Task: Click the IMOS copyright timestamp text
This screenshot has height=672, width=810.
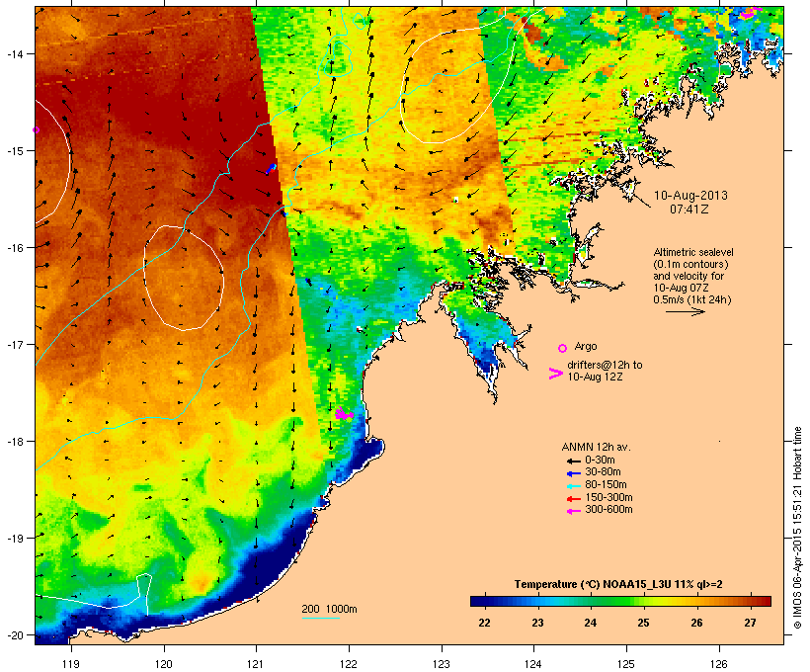Action: (797, 528)
